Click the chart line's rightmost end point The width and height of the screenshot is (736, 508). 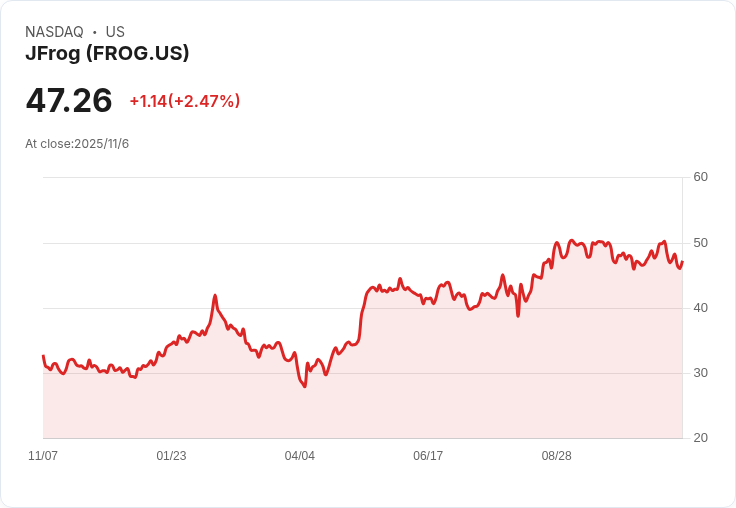click(x=682, y=262)
